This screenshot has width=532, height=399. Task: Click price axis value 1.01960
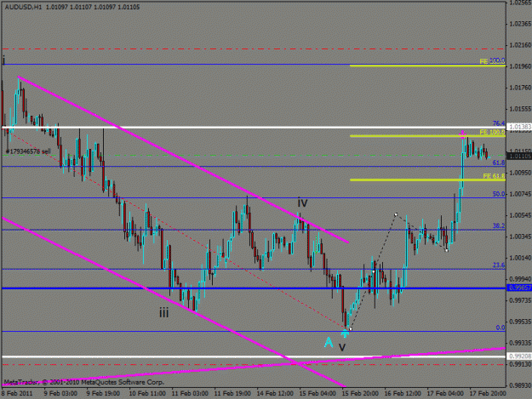(x=520, y=66)
